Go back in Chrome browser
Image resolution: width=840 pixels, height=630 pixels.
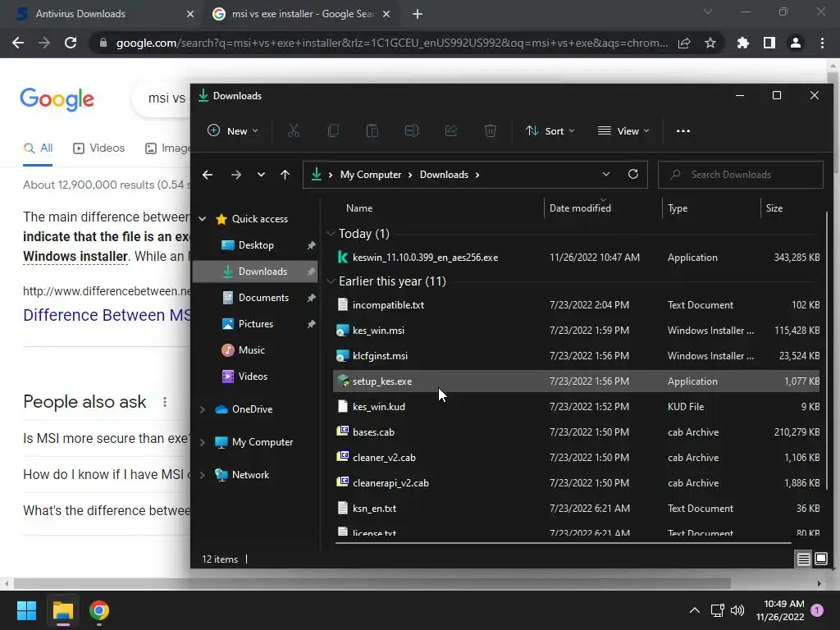tap(18, 43)
